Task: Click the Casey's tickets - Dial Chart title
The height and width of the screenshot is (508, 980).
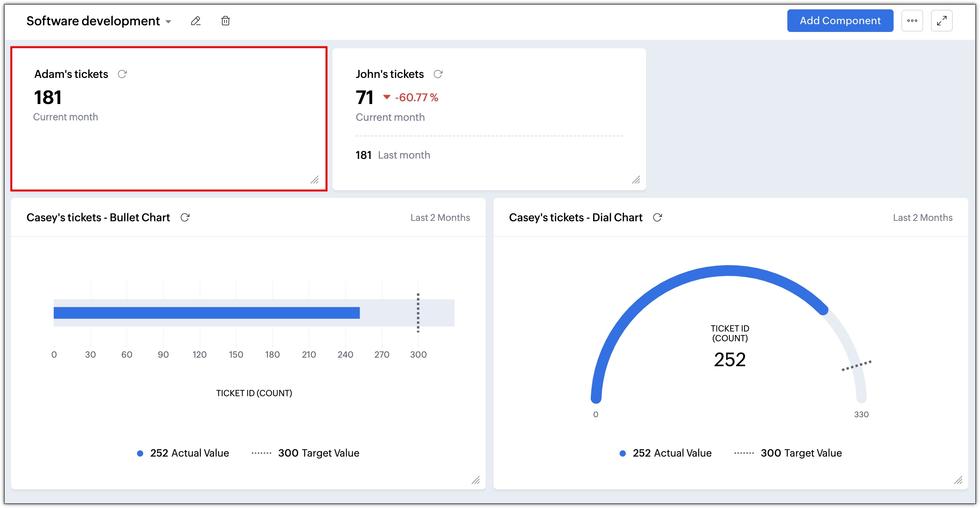Action: 576,217
